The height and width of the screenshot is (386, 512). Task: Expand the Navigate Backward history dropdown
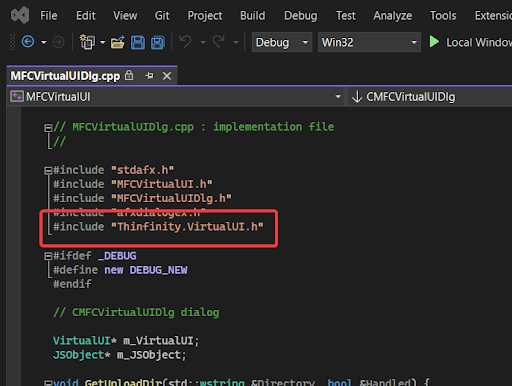point(44,42)
